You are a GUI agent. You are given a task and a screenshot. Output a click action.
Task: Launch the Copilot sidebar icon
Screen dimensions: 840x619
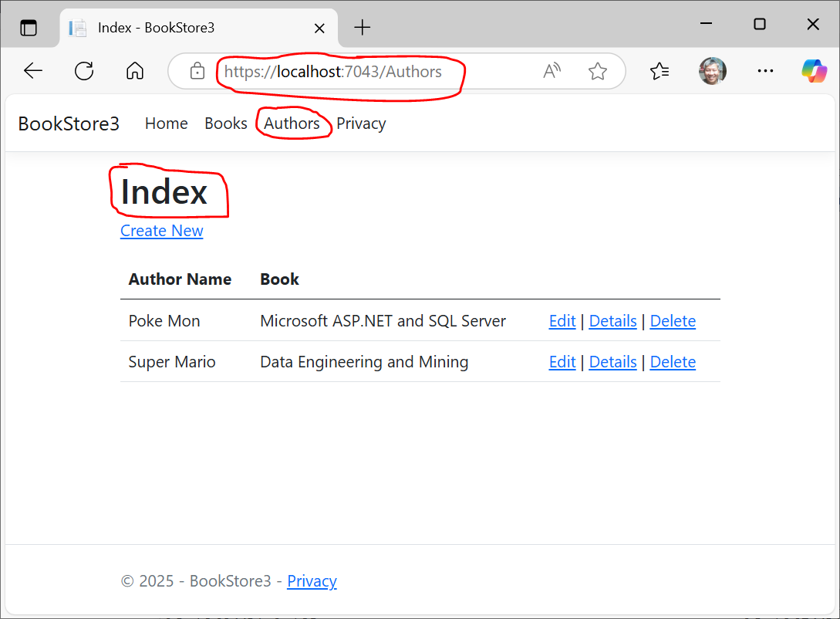point(814,71)
